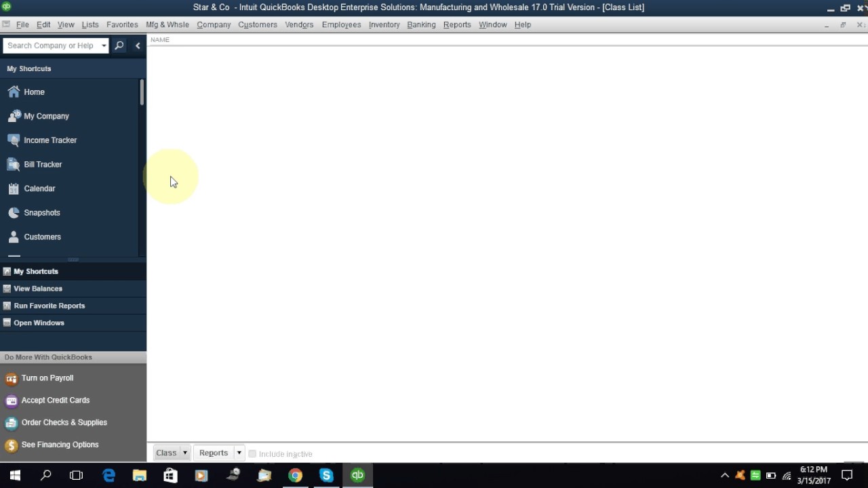Open the Lists menu
Image resolution: width=868 pixels, height=488 pixels.
(x=90, y=24)
